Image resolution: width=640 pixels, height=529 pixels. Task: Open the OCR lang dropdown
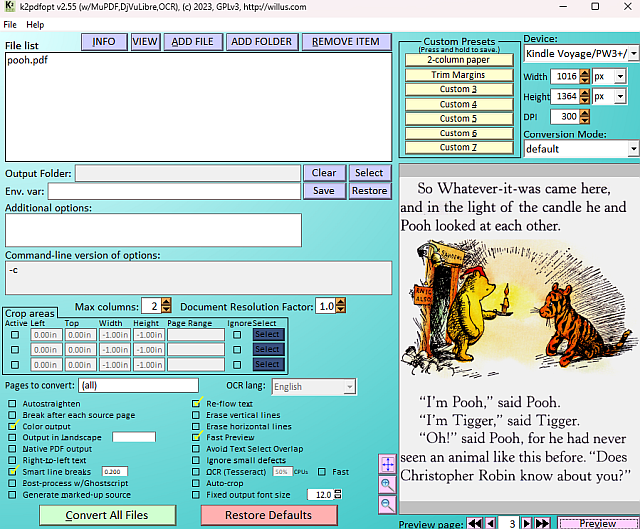(x=349, y=387)
